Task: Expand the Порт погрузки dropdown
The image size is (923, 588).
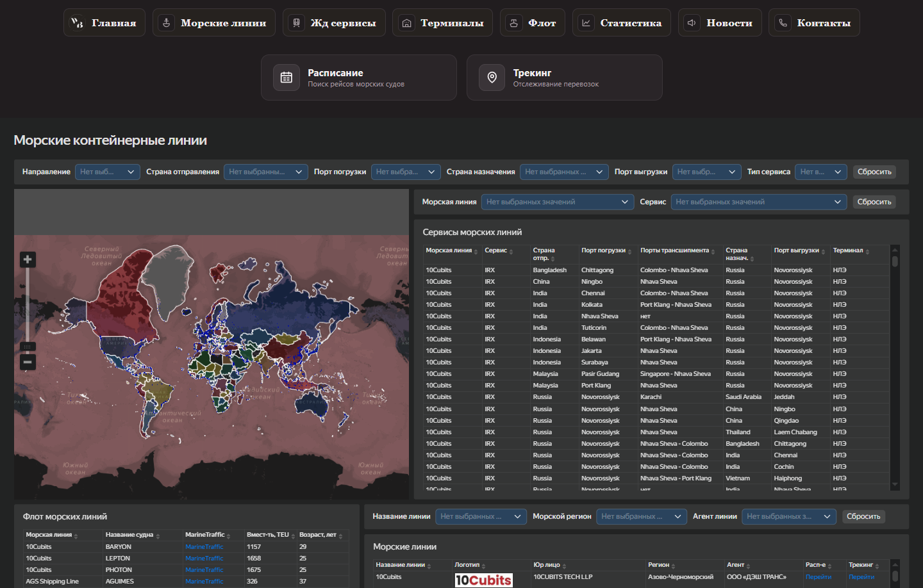Action: click(x=406, y=172)
